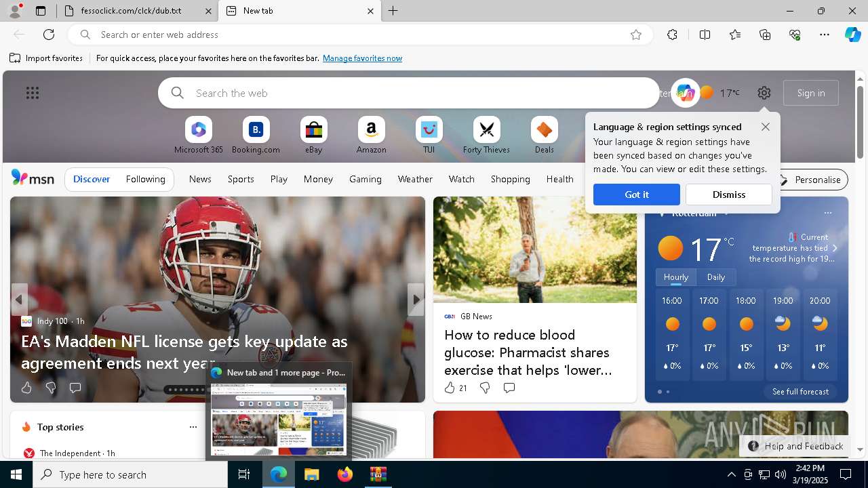Image resolution: width=868 pixels, height=488 pixels.
Task: Open the Money category
Action: click(318, 179)
